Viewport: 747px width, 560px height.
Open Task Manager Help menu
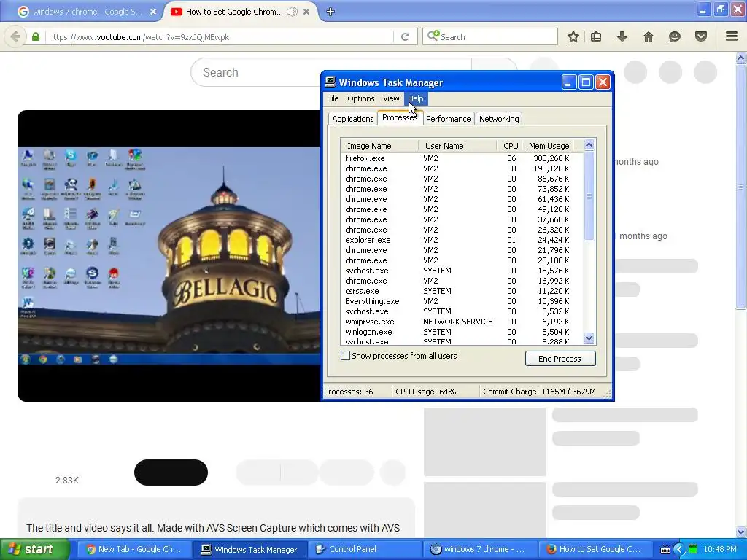pyautogui.click(x=415, y=98)
